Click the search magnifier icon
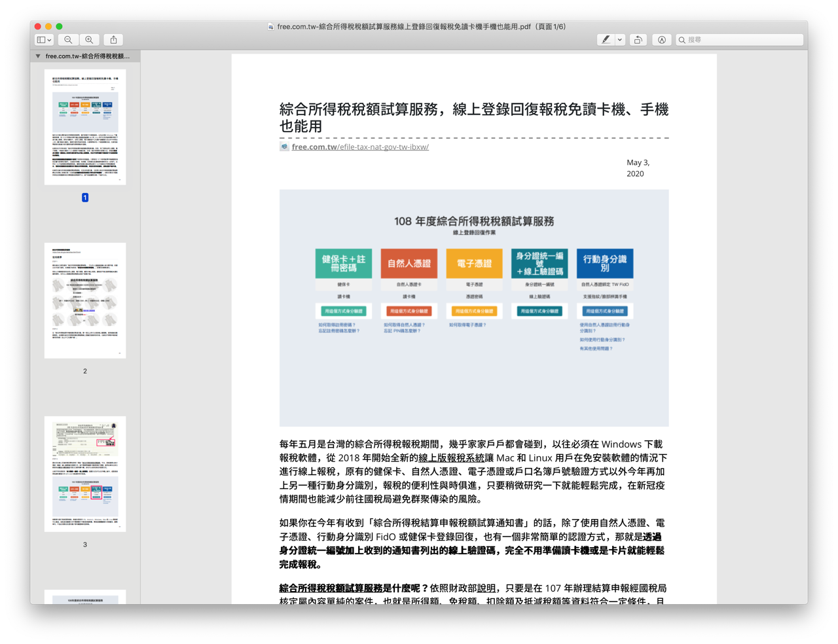 point(682,40)
